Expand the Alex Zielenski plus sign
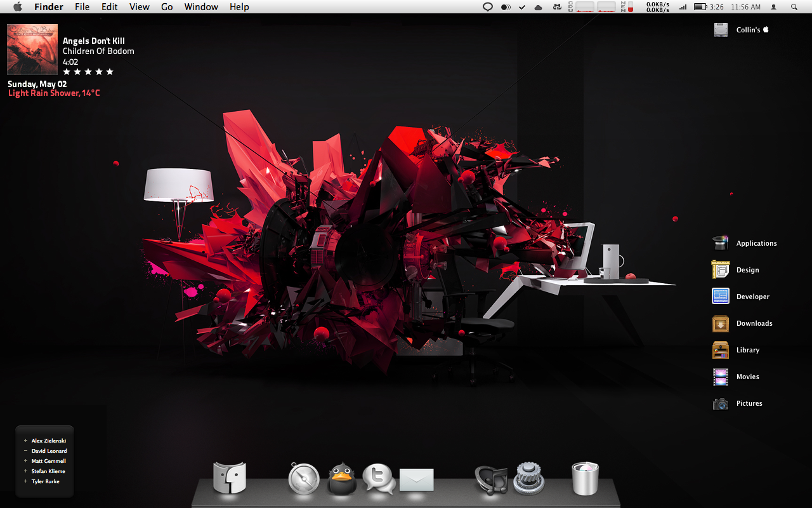The width and height of the screenshot is (812, 508). coord(25,441)
